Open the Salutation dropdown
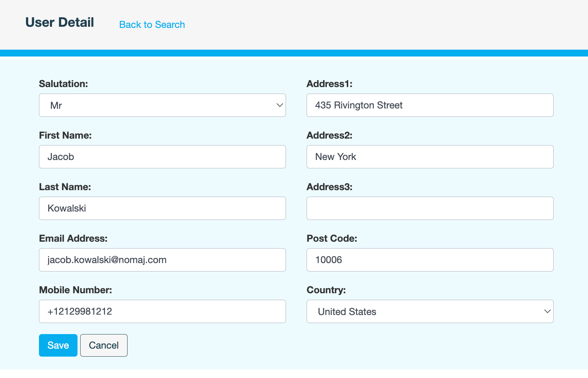 coord(162,105)
